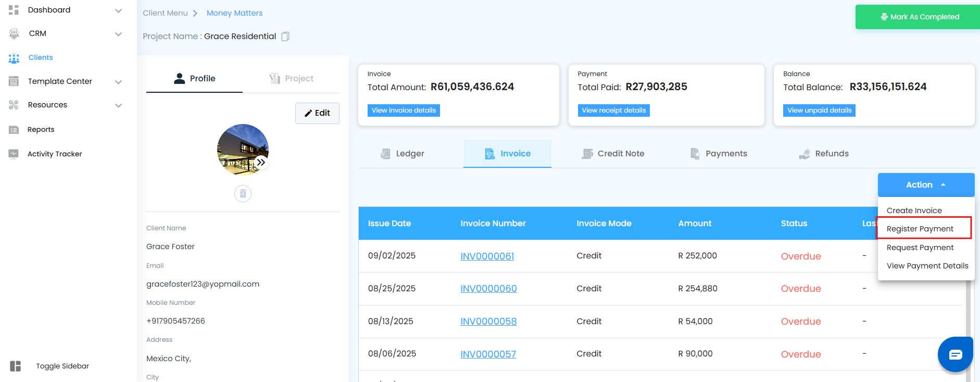Screen dimensions: 980x382
Task: Click the Toggle Sidebar icon
Action: [16, 366]
